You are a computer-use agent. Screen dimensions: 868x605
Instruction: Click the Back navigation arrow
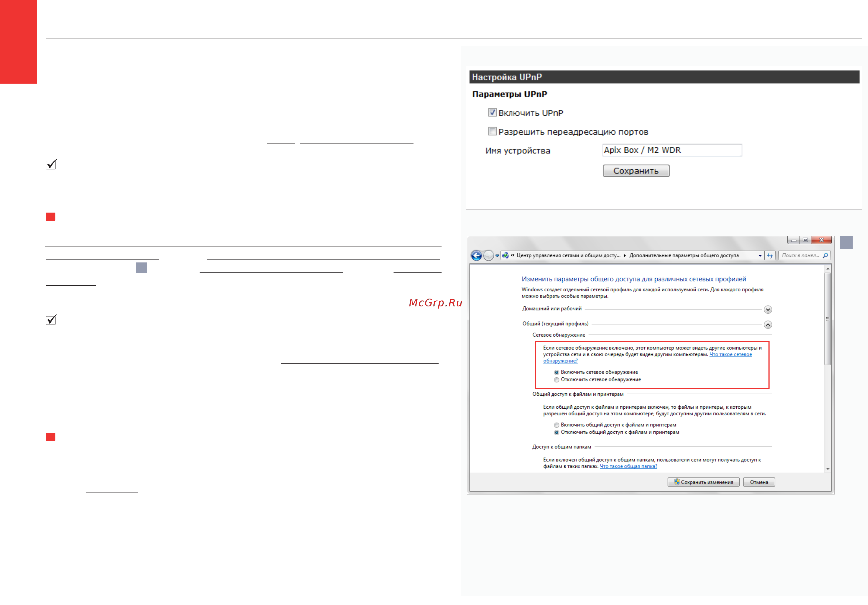(x=476, y=256)
